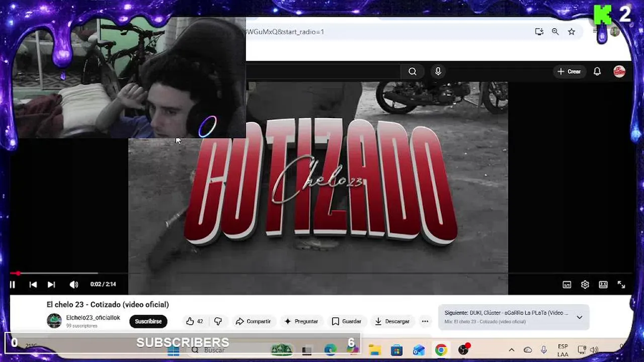Go to the previous video

[x=33, y=285]
